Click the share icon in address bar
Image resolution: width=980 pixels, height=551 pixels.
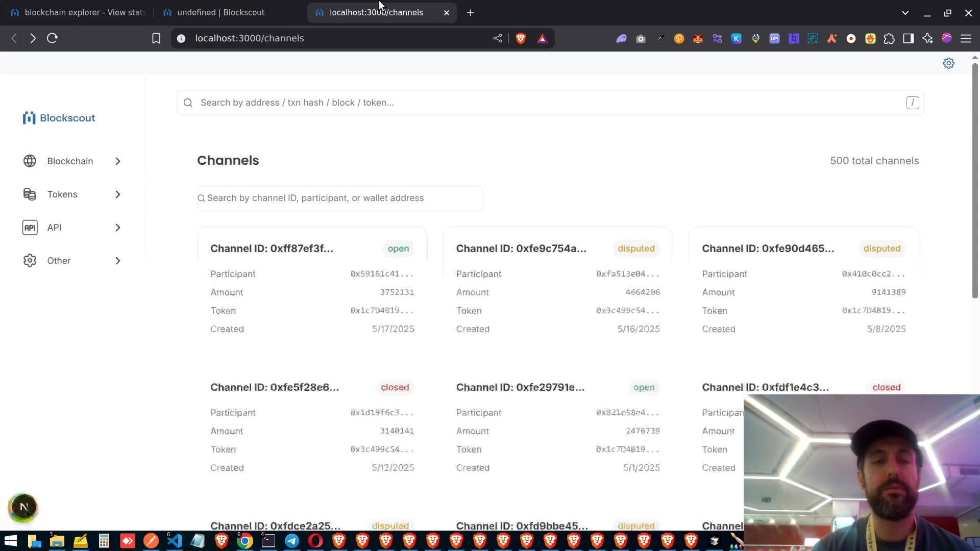[x=498, y=38]
